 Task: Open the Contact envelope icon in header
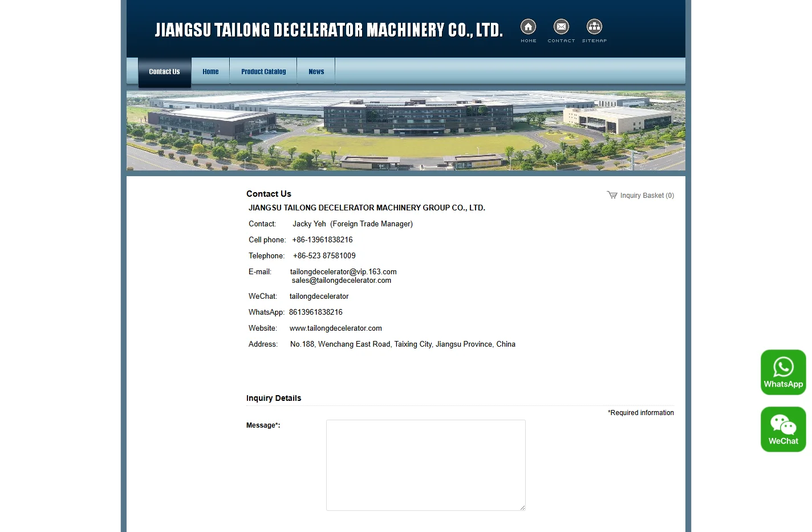(561, 27)
